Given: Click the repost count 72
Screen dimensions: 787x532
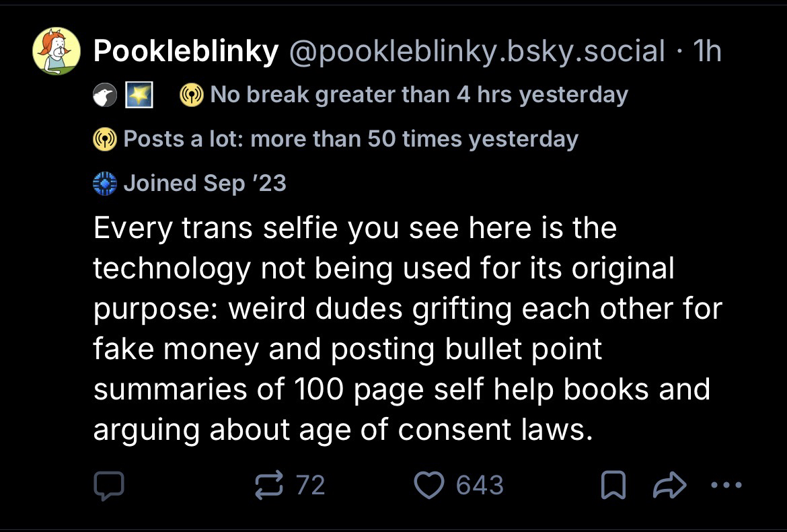Looking at the screenshot, I should [x=310, y=485].
